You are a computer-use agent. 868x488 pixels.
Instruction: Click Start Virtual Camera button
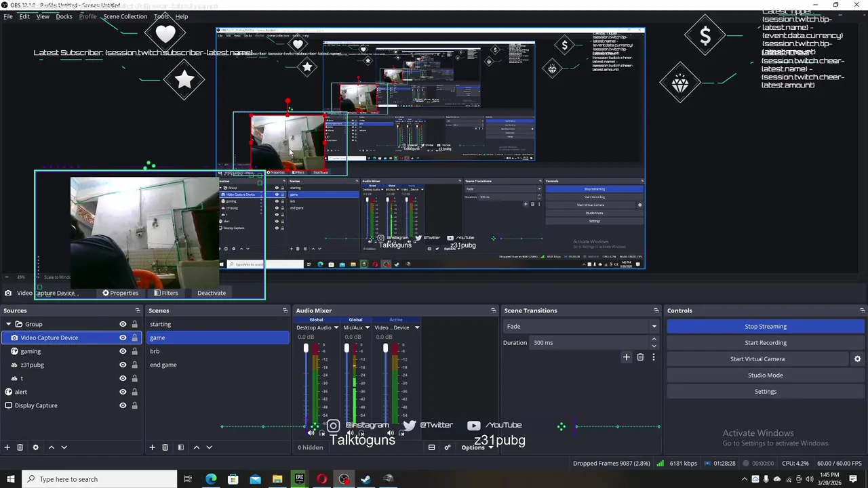tap(757, 359)
